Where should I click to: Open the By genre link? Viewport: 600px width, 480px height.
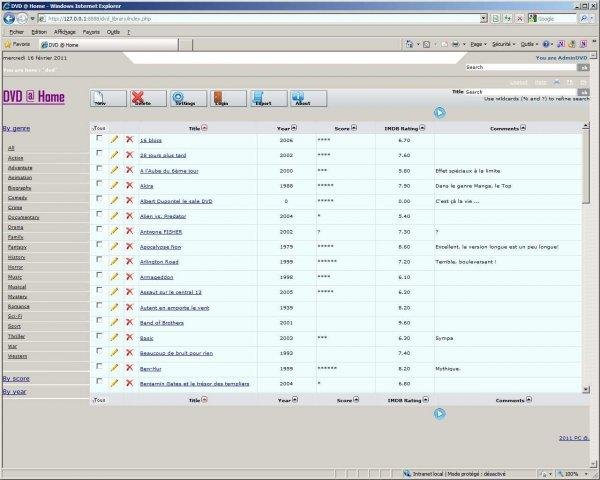pos(16,128)
